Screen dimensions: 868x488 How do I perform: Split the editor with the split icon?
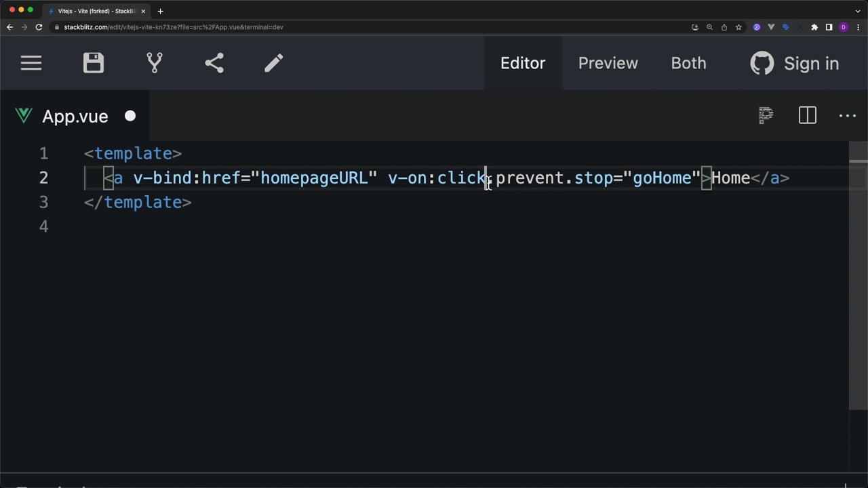click(x=807, y=115)
